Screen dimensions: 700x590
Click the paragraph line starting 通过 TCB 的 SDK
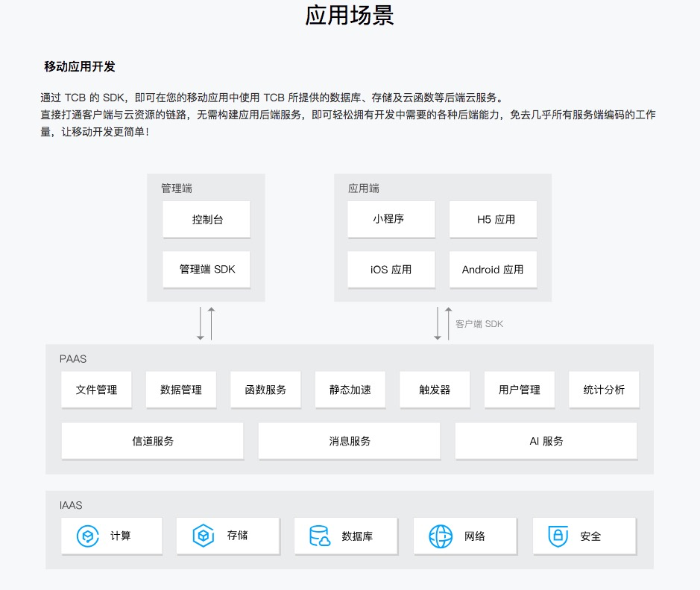tap(272, 98)
